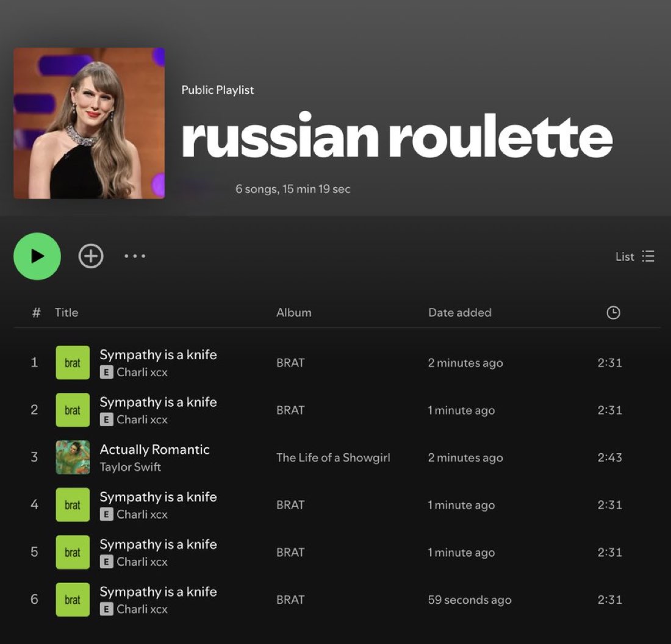671x644 pixels.
Task: Click 1 minute ago in row 2
Action: 461,410
